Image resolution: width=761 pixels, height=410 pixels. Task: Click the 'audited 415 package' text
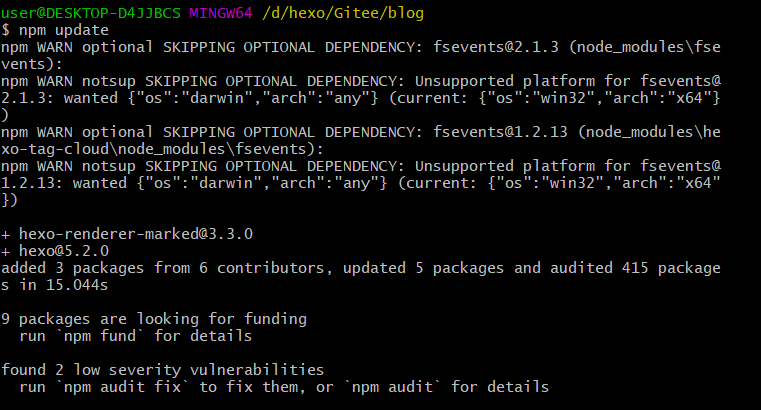[x=635, y=268]
